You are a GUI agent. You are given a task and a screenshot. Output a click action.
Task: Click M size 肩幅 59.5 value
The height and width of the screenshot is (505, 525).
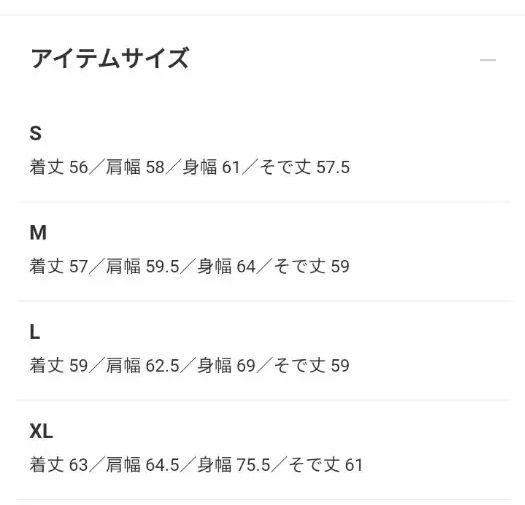(143, 266)
